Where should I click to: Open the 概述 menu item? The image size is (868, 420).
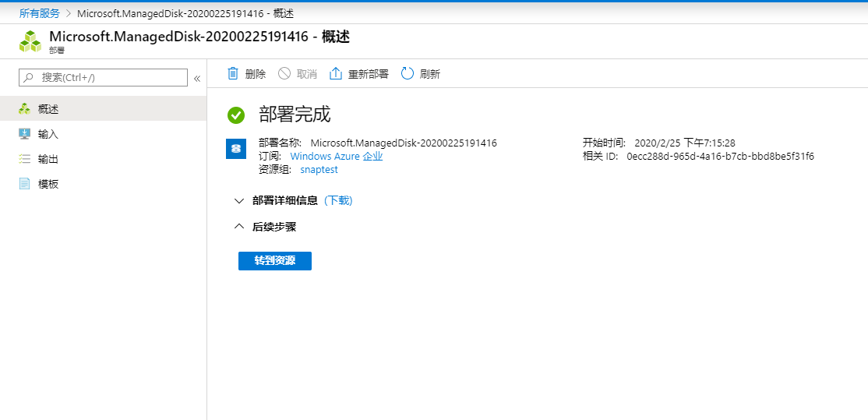[104, 109]
